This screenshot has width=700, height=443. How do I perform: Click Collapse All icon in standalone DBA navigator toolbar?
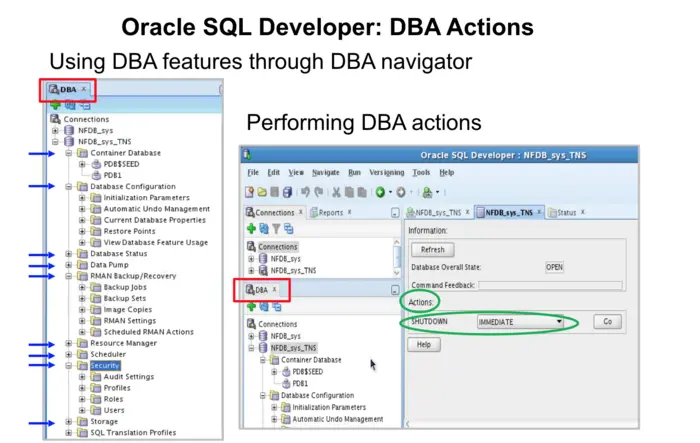pyautogui.click(x=85, y=105)
